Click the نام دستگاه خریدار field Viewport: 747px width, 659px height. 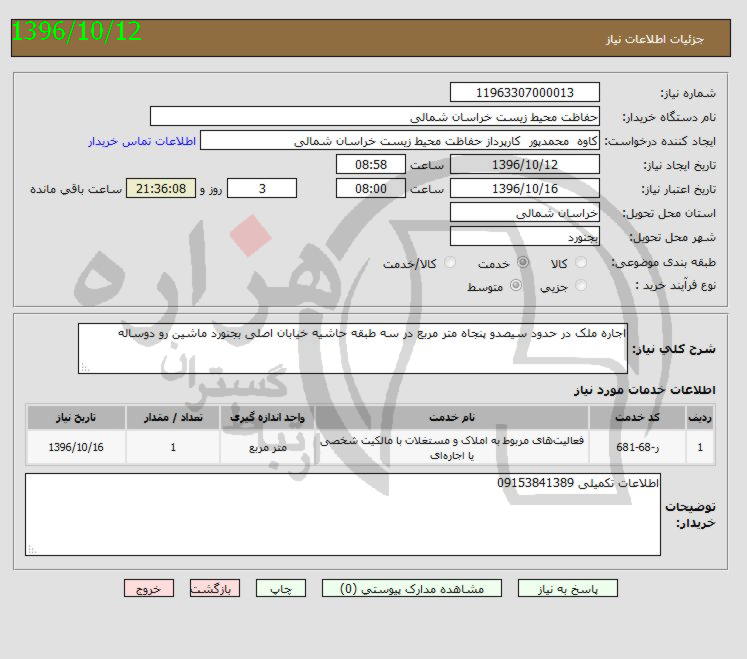tap(374, 116)
